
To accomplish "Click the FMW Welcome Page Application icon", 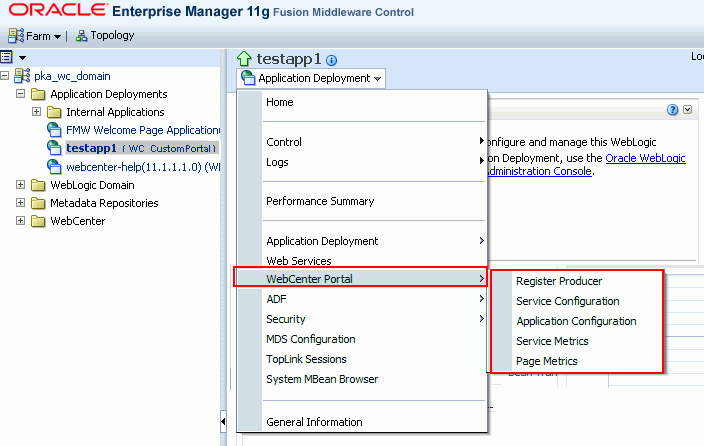I will [x=54, y=130].
